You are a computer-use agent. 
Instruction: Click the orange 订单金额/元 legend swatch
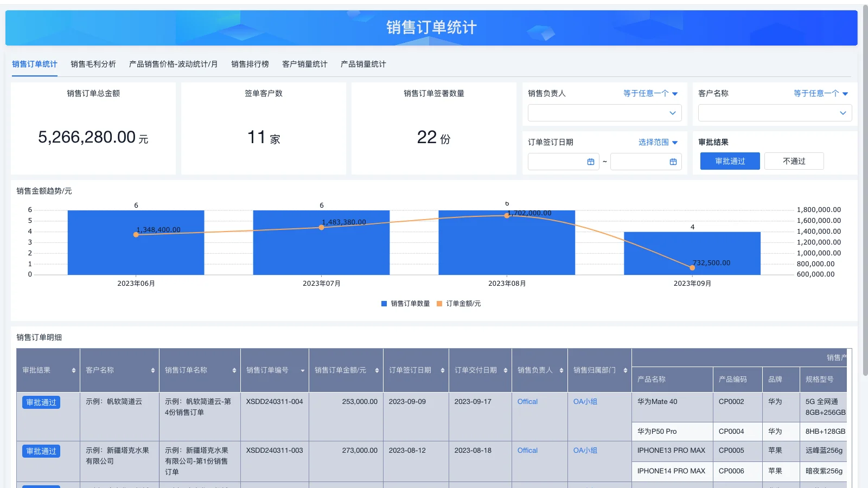coord(439,304)
